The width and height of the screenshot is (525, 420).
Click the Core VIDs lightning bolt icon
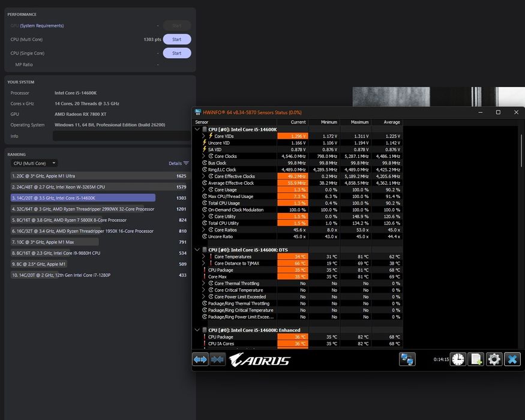point(211,136)
